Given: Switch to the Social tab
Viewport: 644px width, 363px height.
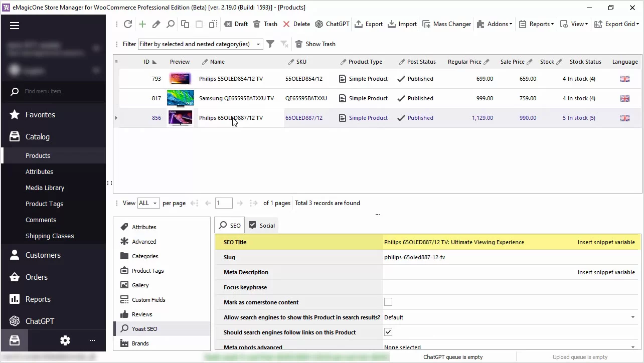Looking at the screenshot, I should click(x=262, y=226).
